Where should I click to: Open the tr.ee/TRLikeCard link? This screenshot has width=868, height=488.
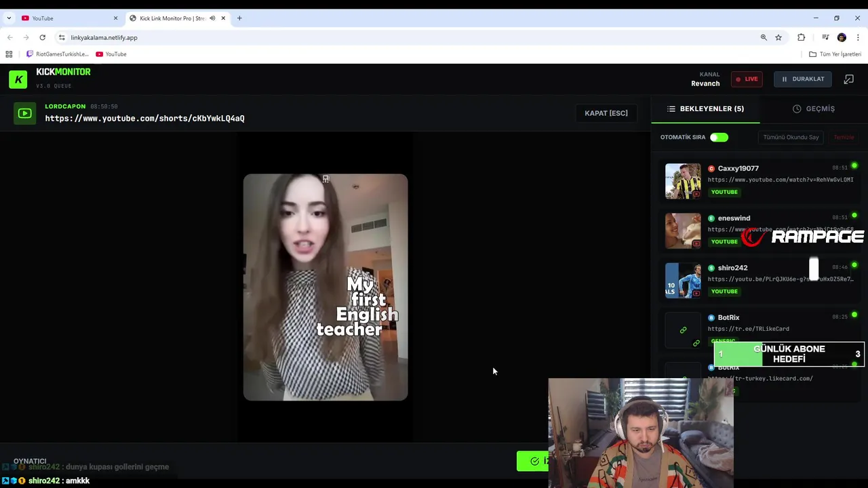click(x=749, y=329)
